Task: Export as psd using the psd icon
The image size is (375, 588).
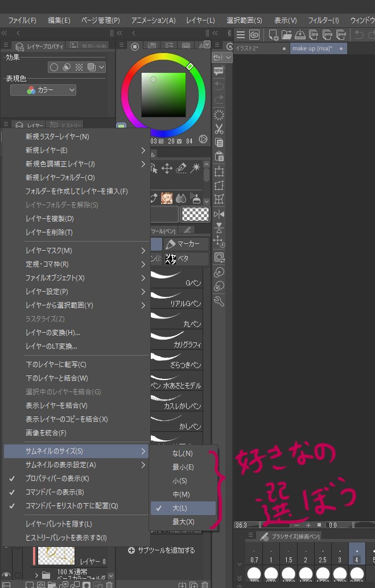Action: [341, 35]
